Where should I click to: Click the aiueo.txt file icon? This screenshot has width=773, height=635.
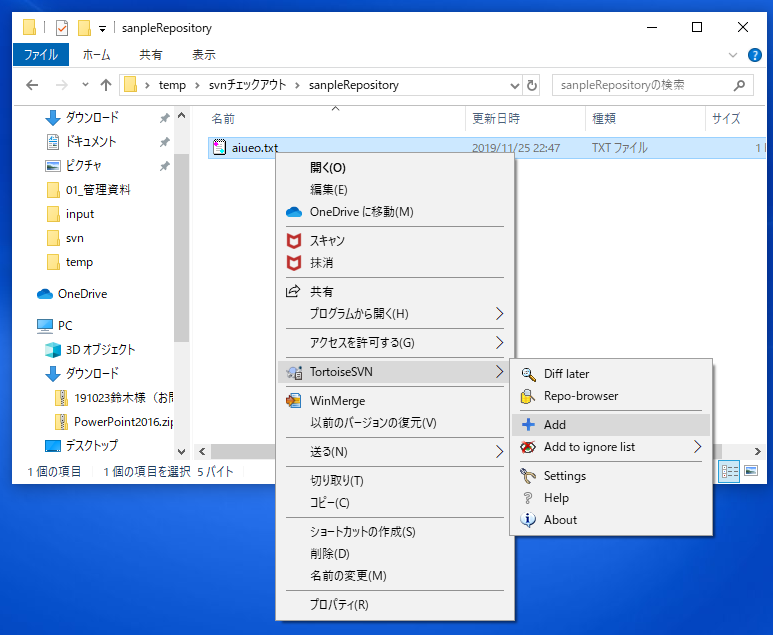click(x=219, y=147)
